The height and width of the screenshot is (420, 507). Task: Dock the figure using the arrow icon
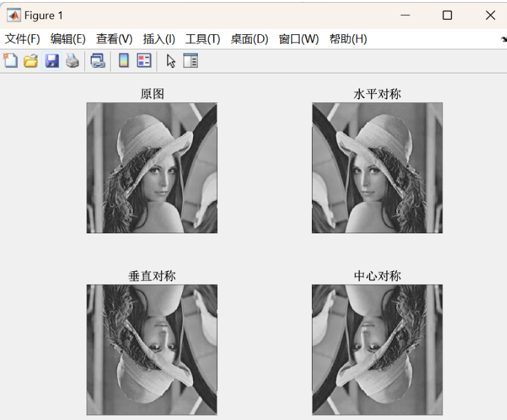click(504, 39)
